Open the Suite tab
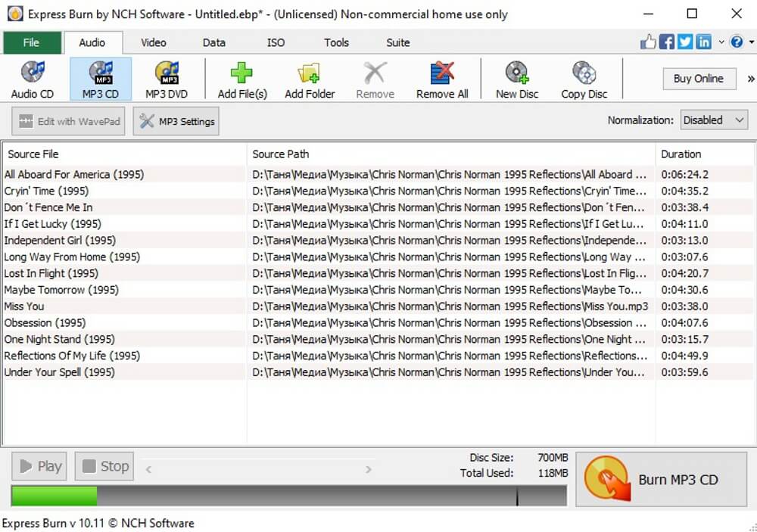This screenshot has width=757, height=532. (x=398, y=42)
